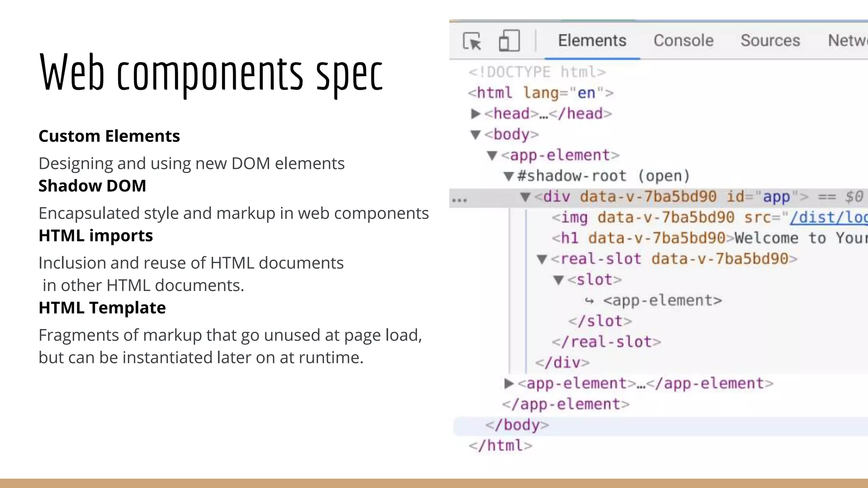
Task: Expand the collapsed nested app-element node
Action: tap(509, 383)
